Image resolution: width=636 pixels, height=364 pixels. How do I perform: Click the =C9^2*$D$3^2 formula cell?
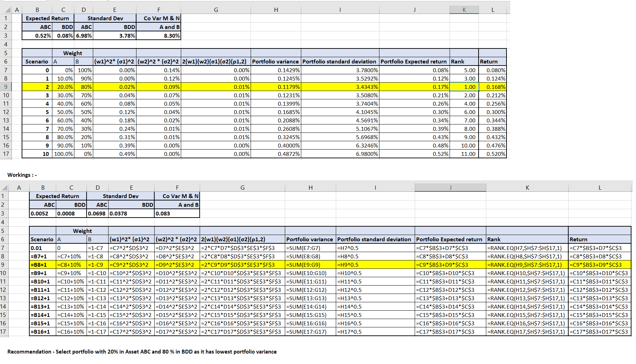point(131,265)
